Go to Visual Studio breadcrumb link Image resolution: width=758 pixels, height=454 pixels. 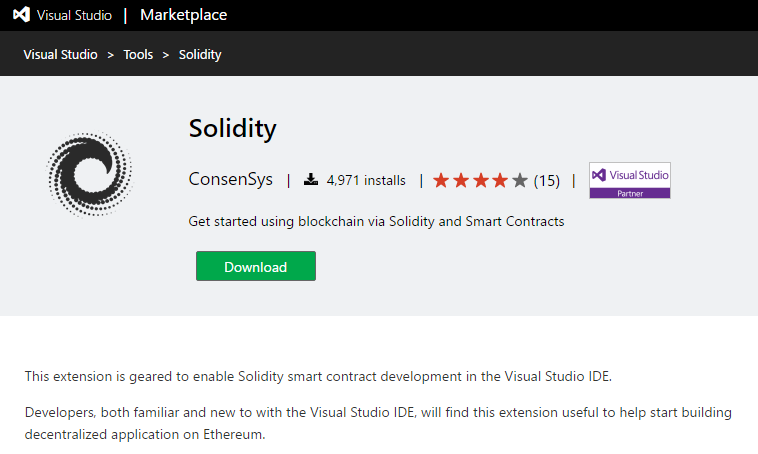click(x=61, y=55)
